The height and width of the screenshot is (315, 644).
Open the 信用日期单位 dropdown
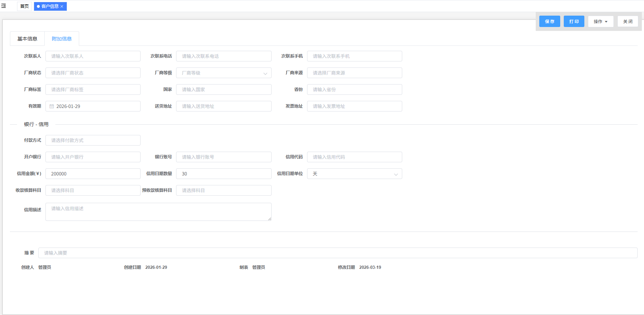pos(354,174)
